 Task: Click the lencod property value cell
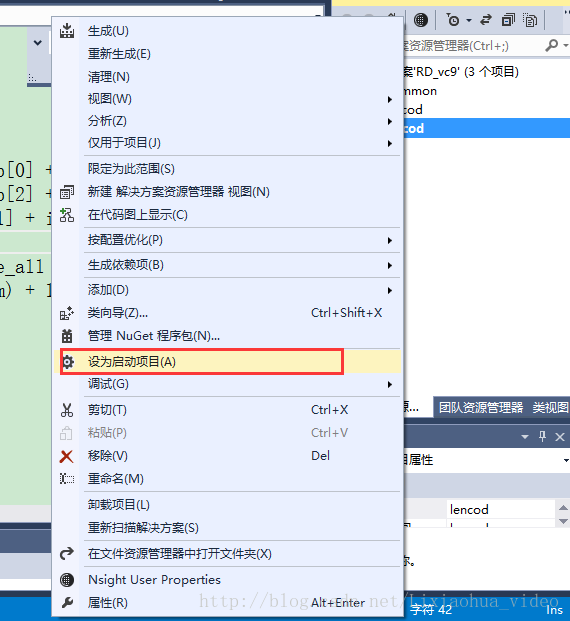[x=502, y=509]
